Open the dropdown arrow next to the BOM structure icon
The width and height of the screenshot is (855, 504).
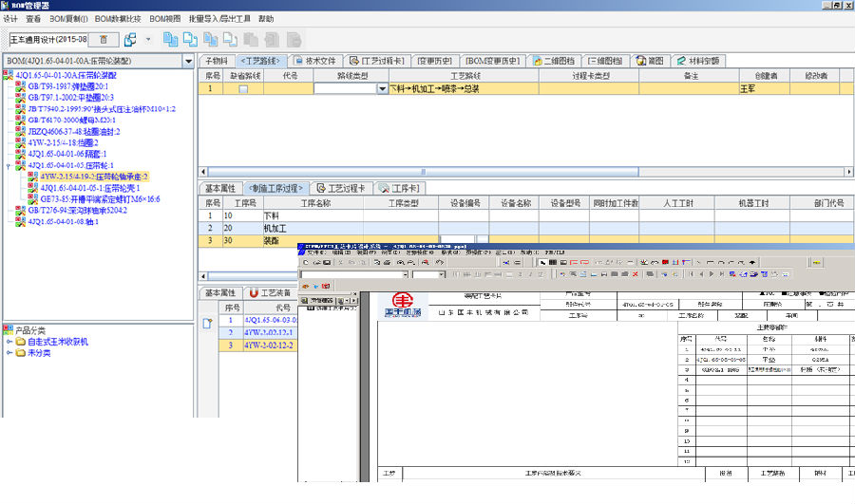pos(148,40)
